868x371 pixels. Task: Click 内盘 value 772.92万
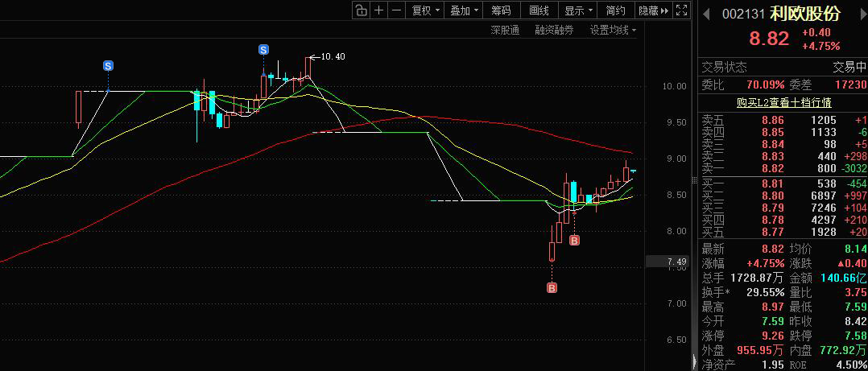842,349
